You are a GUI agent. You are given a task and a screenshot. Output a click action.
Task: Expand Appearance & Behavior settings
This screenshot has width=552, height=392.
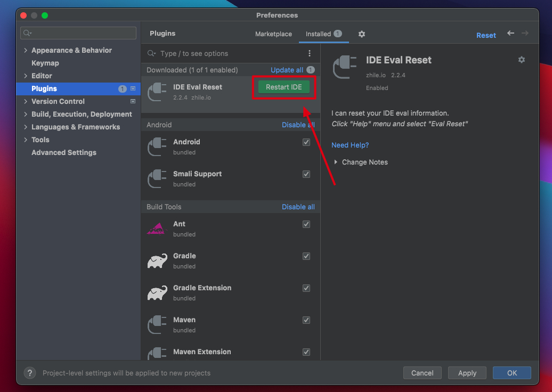(26, 51)
